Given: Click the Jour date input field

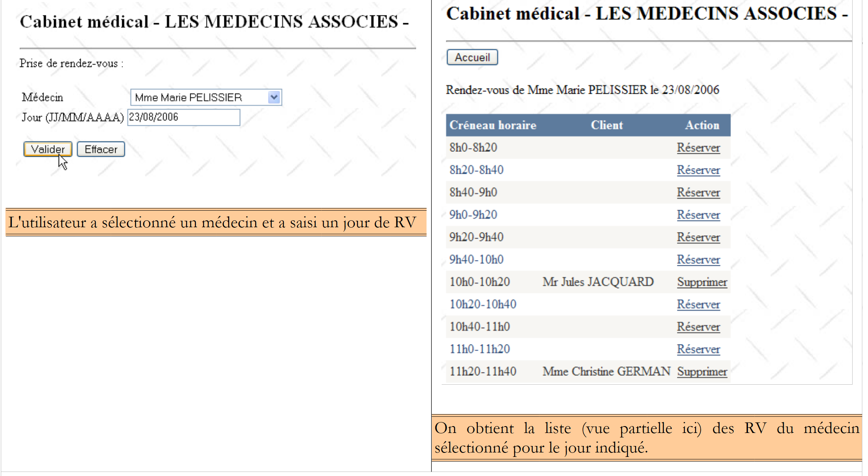Looking at the screenshot, I should (x=184, y=117).
